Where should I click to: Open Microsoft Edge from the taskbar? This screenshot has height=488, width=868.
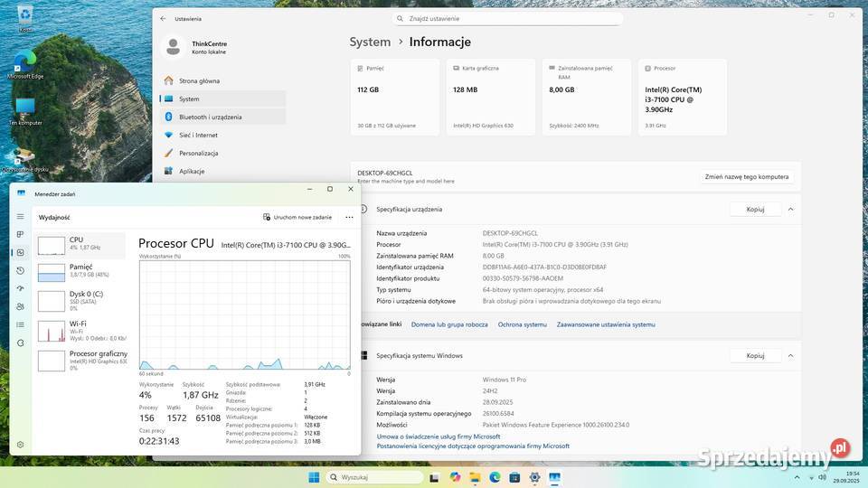coord(495,476)
